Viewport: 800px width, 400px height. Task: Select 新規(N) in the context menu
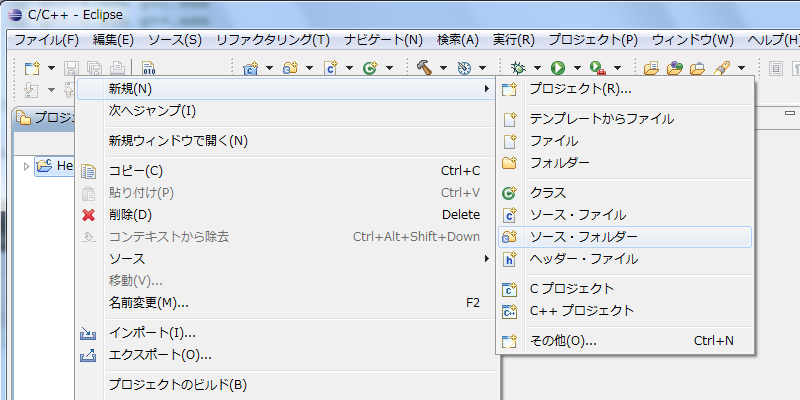pyautogui.click(x=285, y=89)
